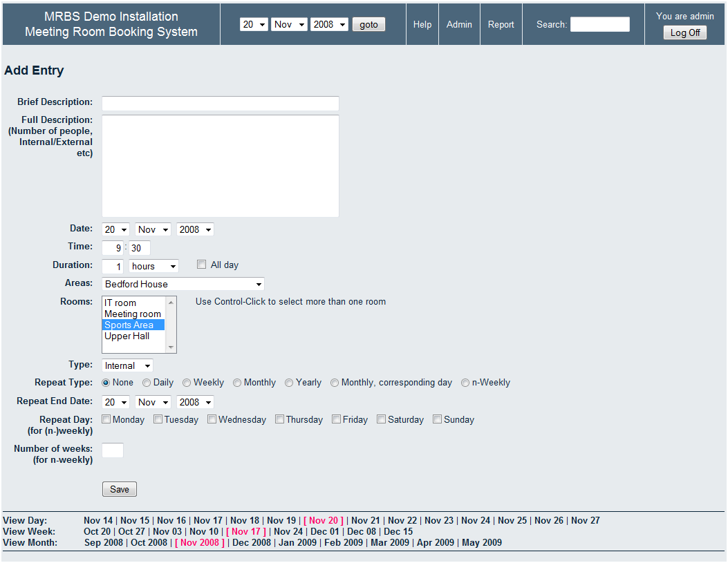Open the Help page
The height and width of the screenshot is (563, 728).
click(422, 24)
